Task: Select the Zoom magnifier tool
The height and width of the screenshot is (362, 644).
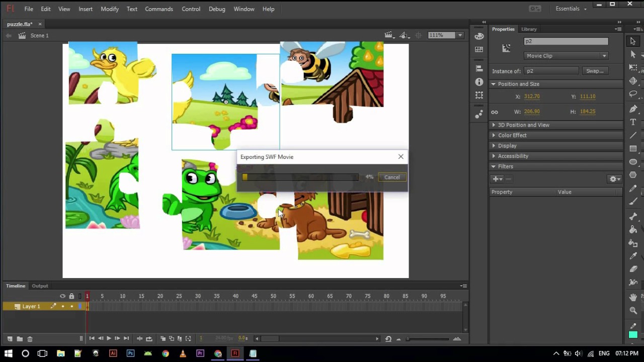Action: point(633,311)
